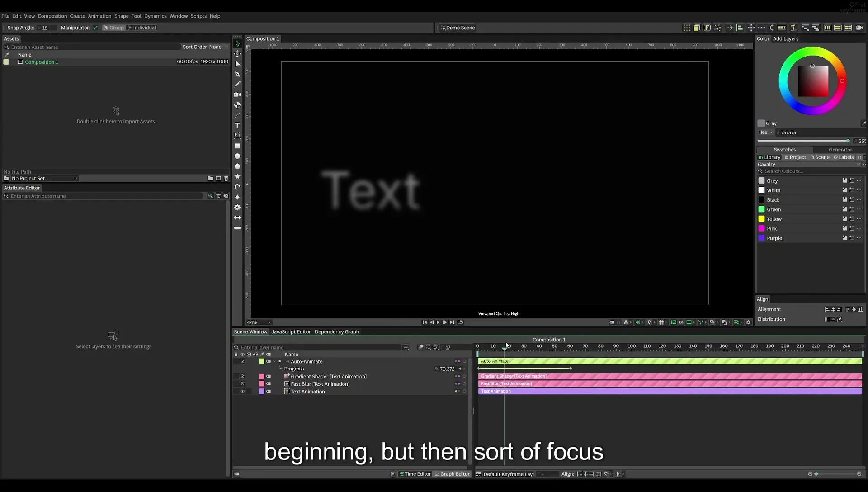Select the Super Ellipse shape tool
Viewport: 868px width, 492px height.
[x=237, y=197]
